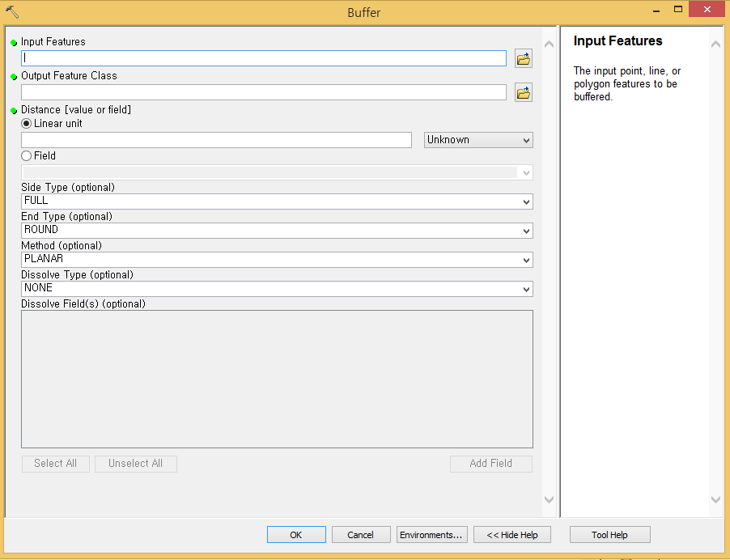Screen dimensions: 730x560
Task: Click inside the Dissolve Field(s) list box
Action: coord(277,379)
